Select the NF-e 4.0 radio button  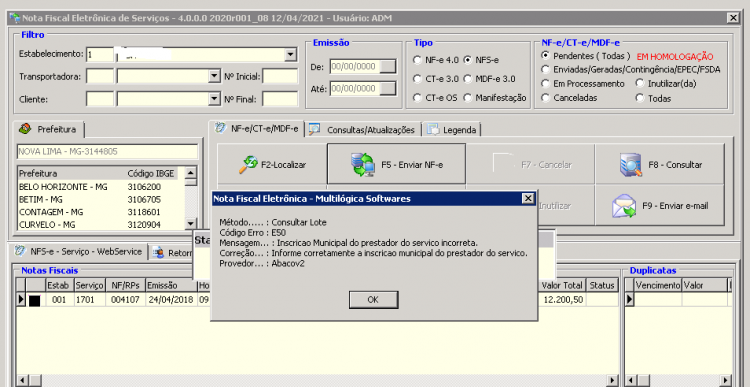[x=417, y=60]
